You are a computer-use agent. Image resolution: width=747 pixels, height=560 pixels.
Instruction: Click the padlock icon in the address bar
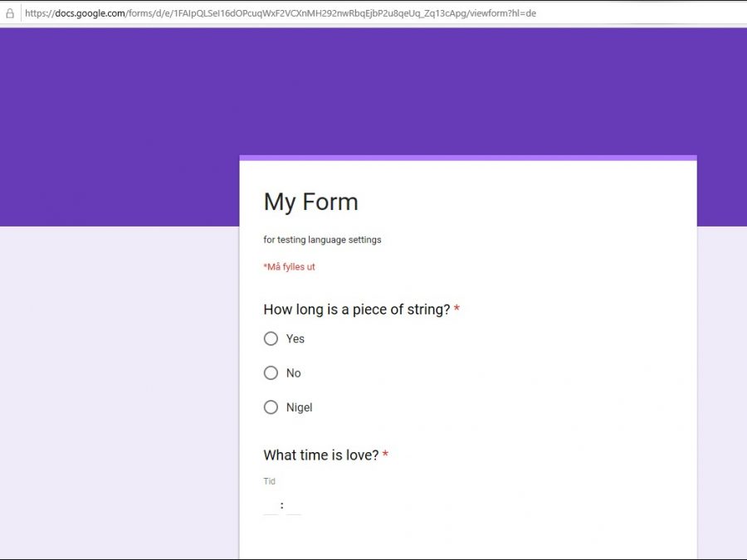(x=10, y=13)
